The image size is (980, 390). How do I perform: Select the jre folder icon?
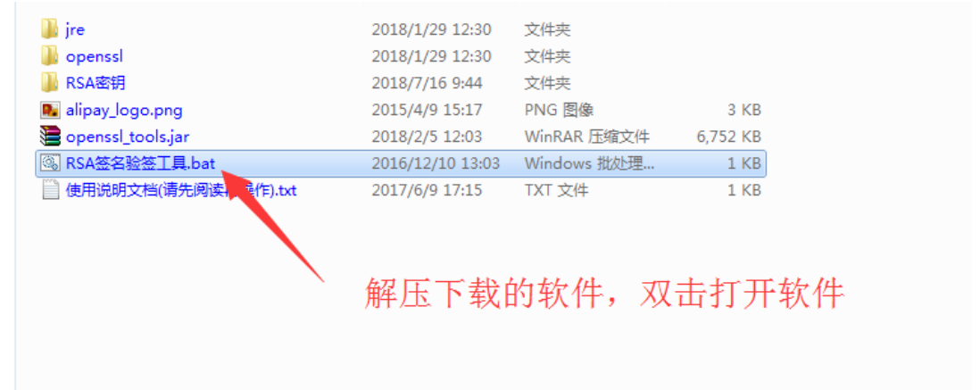tap(49, 29)
